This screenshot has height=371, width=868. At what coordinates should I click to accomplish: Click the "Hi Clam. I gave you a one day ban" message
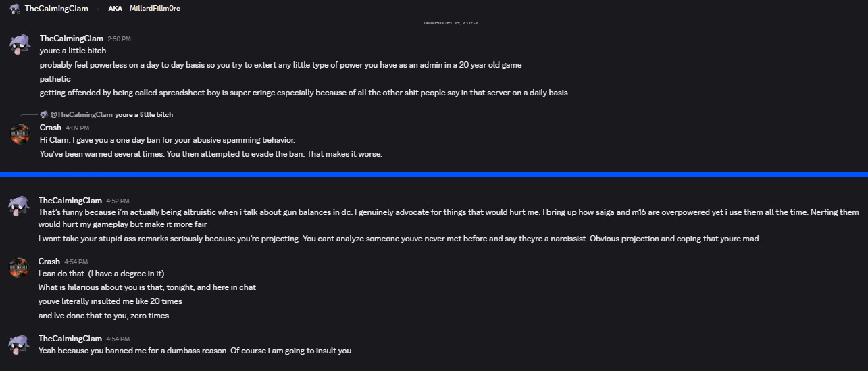168,141
